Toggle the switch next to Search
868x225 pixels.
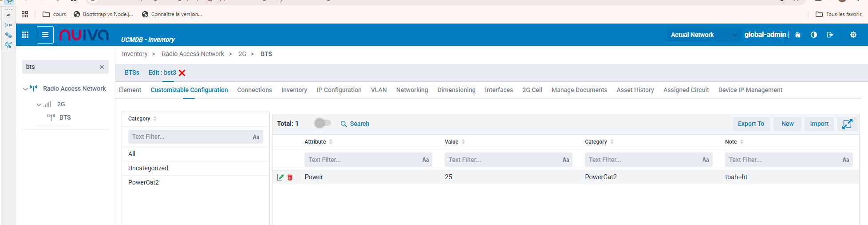pyautogui.click(x=323, y=123)
